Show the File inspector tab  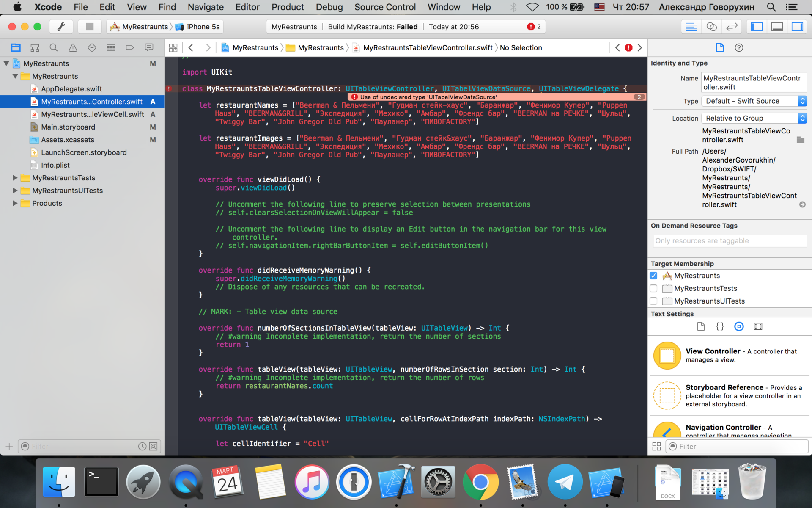[720, 47]
